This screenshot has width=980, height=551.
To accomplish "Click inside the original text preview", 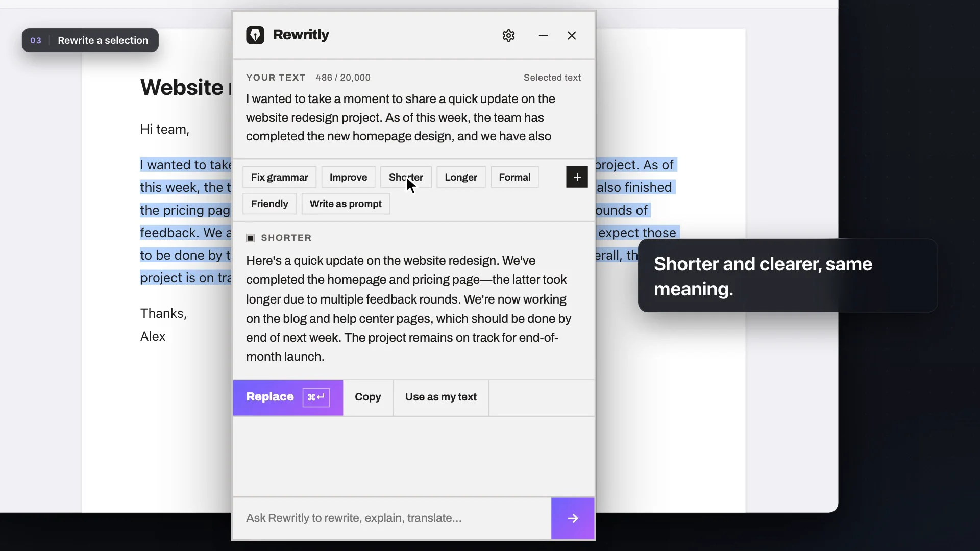I will click(x=401, y=117).
